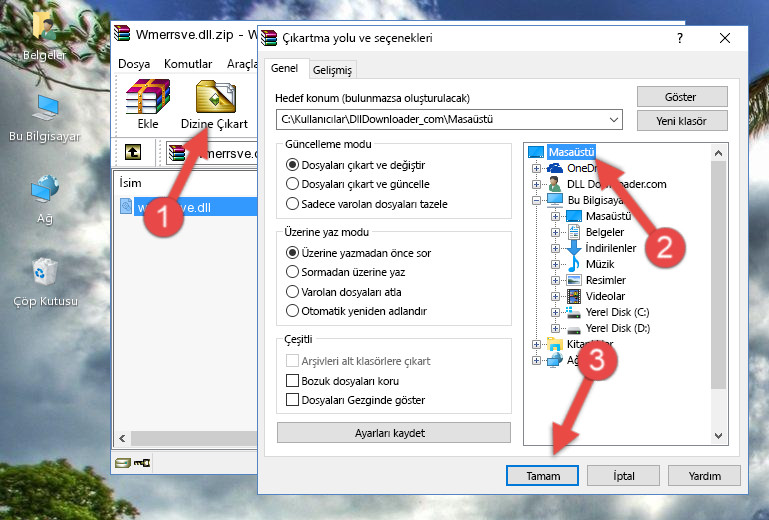Select Otomatik yeniden adlandır option
The image size is (769, 520).
click(292, 311)
